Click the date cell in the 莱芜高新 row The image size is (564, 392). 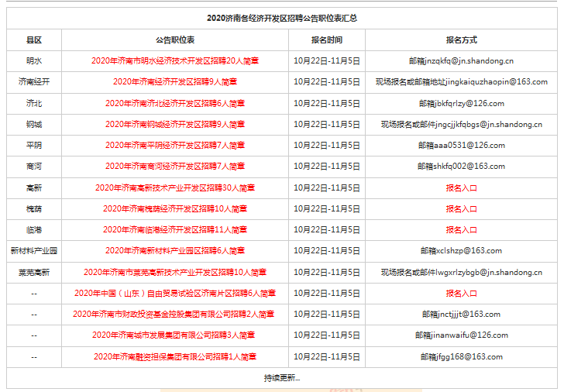coord(327,272)
